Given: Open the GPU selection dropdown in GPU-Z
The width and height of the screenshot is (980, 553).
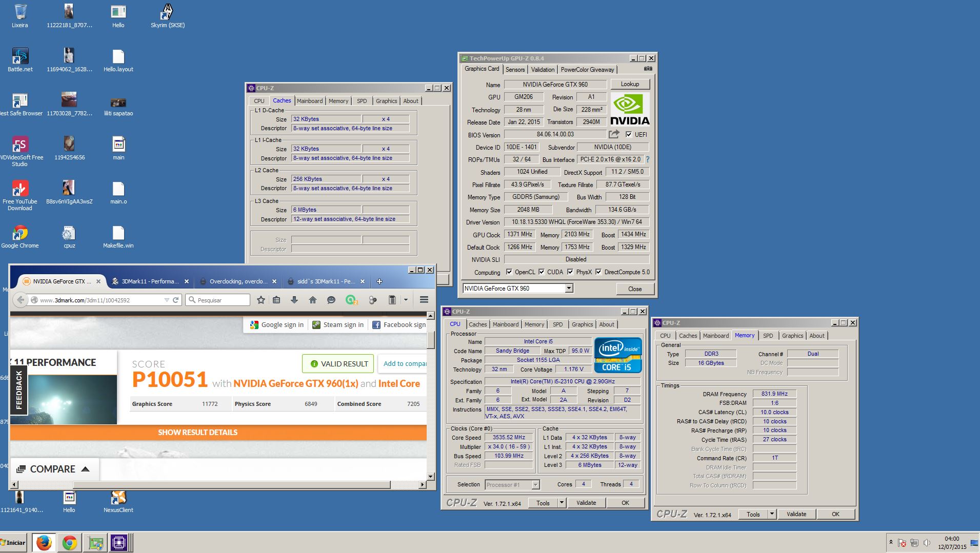Looking at the screenshot, I should (569, 289).
